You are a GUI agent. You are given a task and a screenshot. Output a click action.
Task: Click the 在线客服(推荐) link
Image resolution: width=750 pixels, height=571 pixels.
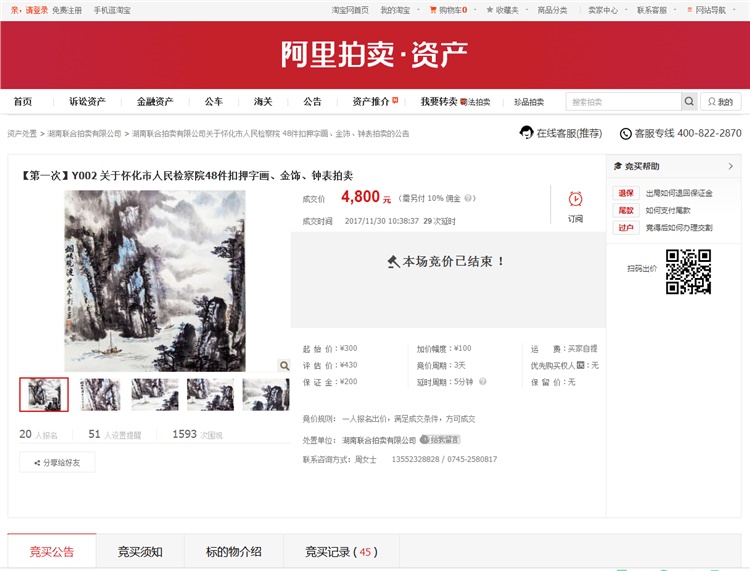[x=569, y=133]
